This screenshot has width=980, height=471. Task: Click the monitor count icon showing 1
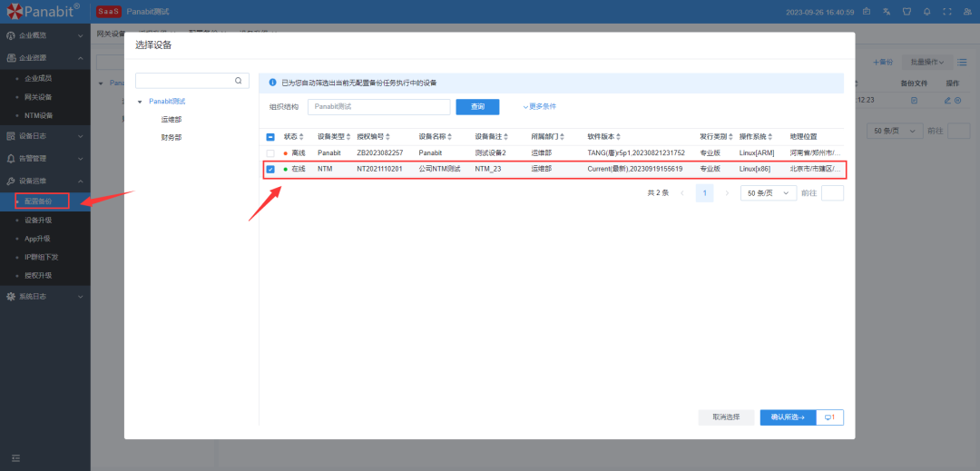coord(830,417)
